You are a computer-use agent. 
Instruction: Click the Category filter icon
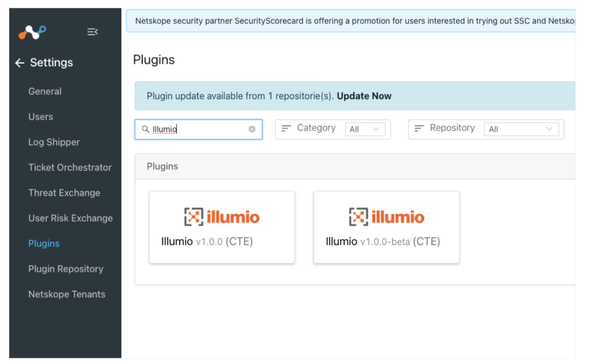tap(286, 128)
